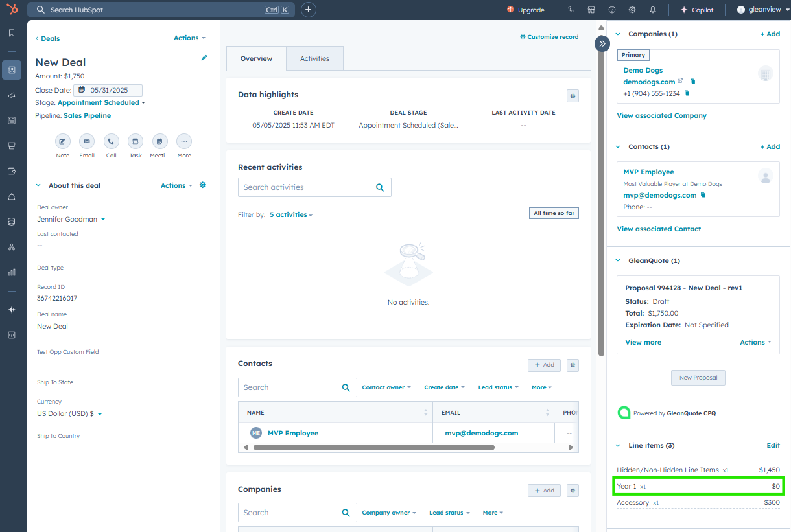Open the Breeze sparkle icon in left navigation
This screenshot has height=532, width=791.
point(12,310)
